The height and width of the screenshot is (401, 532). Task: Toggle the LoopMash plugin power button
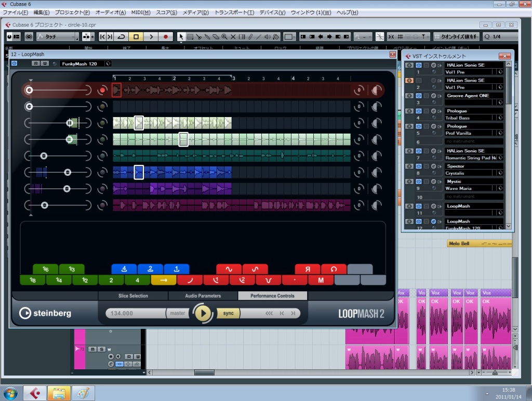[14, 63]
